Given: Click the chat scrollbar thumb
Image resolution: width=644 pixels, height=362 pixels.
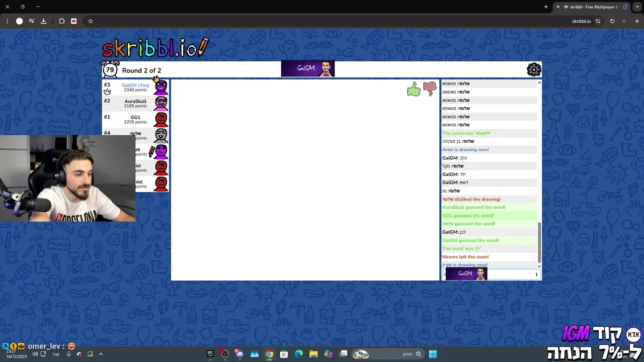Looking at the screenshot, I should pyautogui.click(x=539, y=243).
